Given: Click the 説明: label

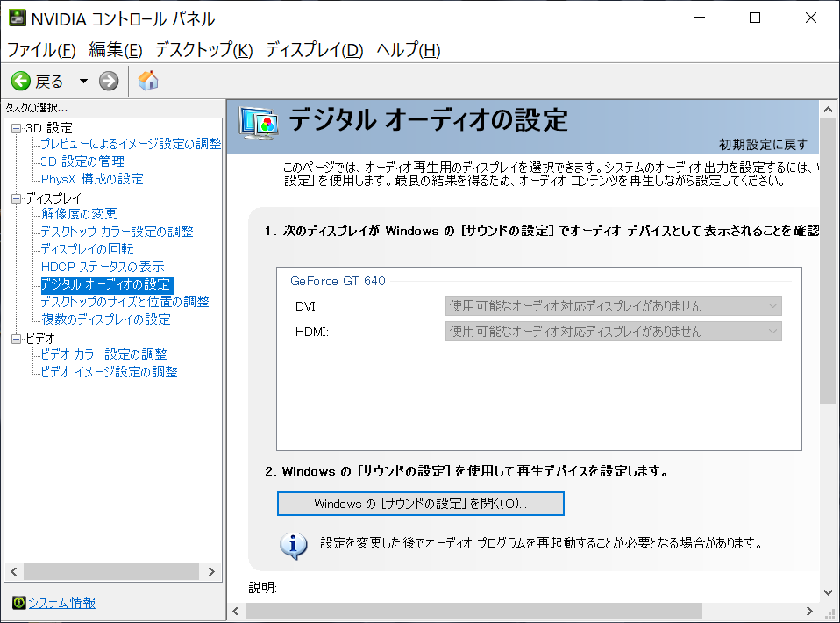Looking at the screenshot, I should pos(262,588).
